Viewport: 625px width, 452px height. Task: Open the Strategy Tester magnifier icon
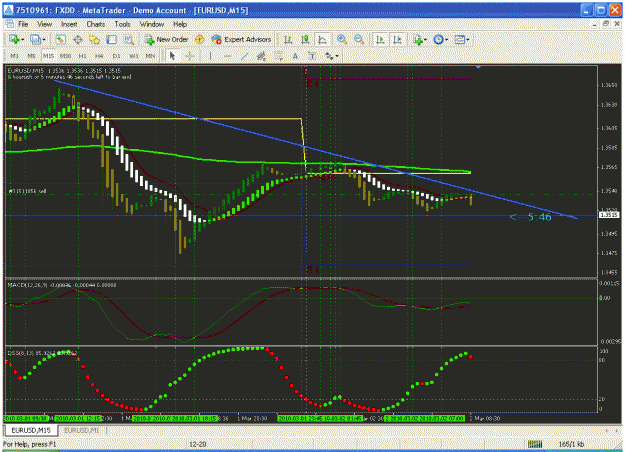[128, 39]
